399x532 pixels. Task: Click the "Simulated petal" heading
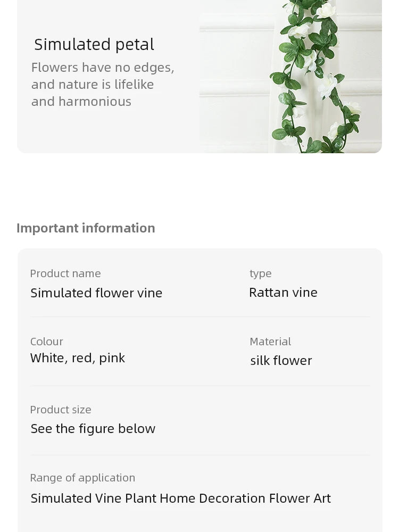point(94,44)
